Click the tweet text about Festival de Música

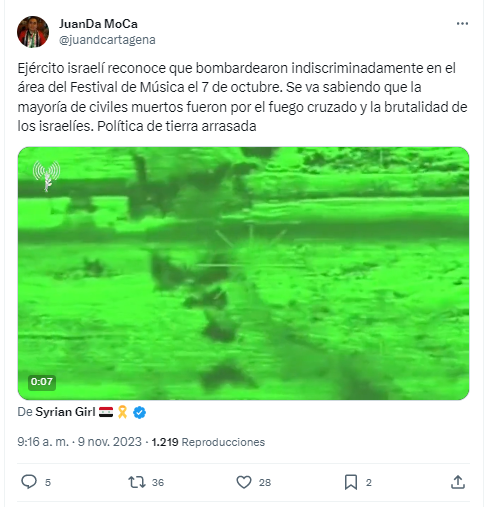(243, 97)
